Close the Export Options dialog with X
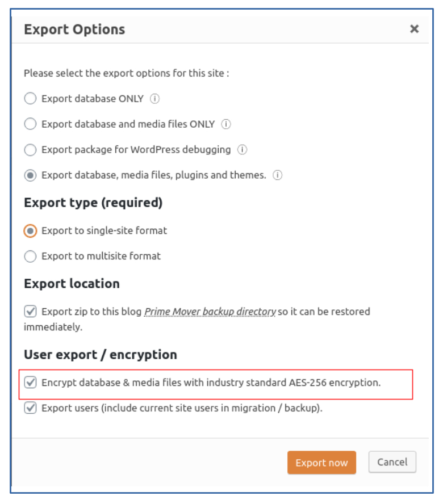 [x=415, y=29]
